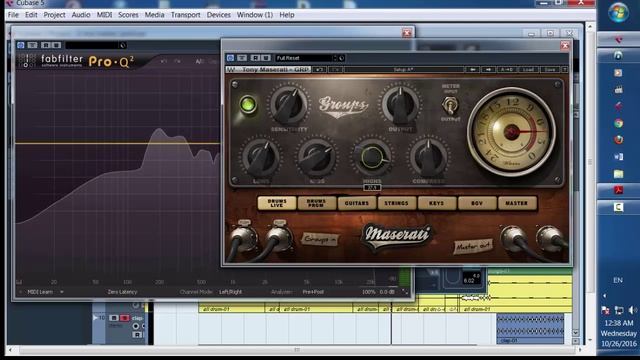
Task: Click the Compress knob on Maserati GRP
Action: pos(428,158)
